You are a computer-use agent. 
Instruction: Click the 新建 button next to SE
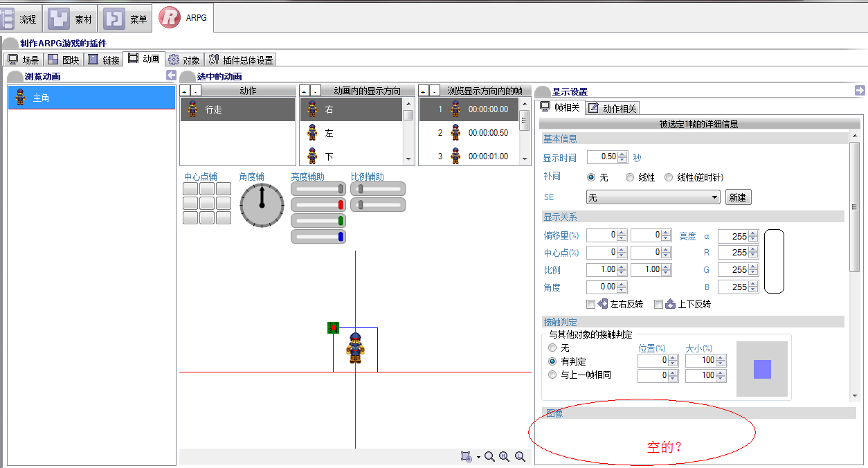tap(738, 197)
